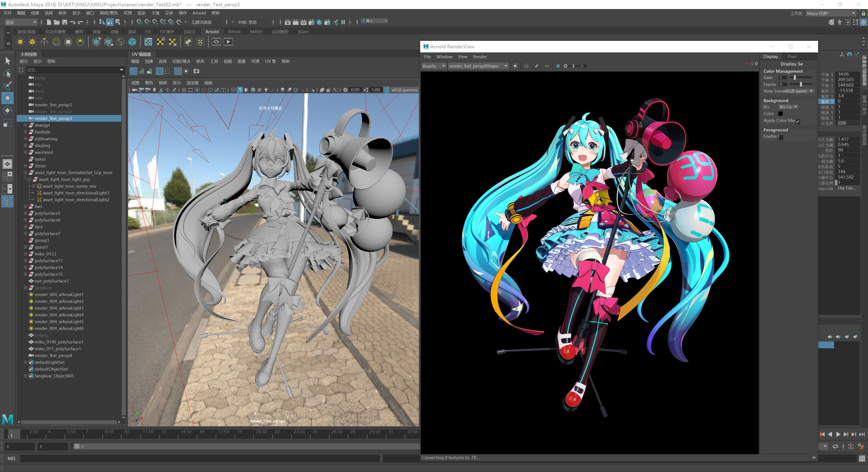868x472 pixels.
Task: Select the Paint Selection tool in toolbox
Action: click(x=7, y=86)
